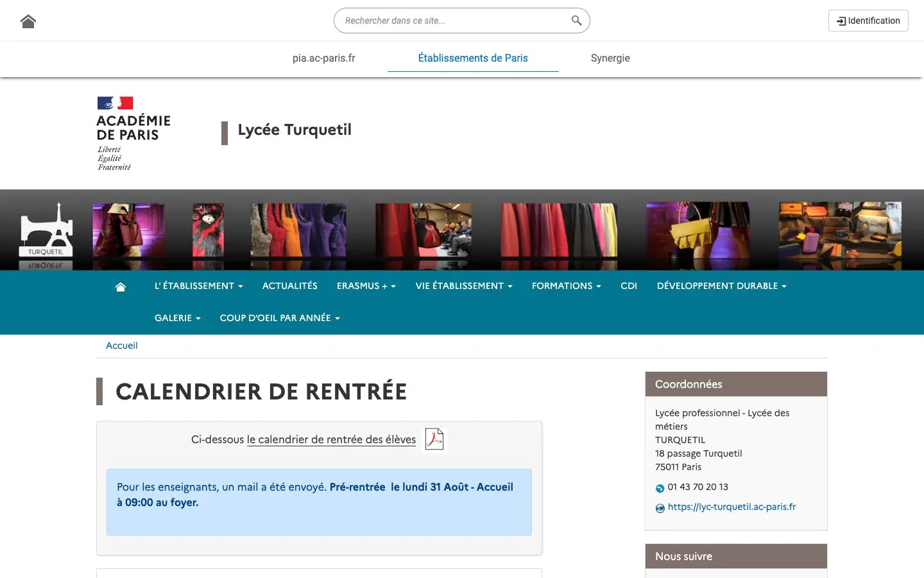Expand the GALERIE dropdown menu
This screenshot has height=578, width=924.
point(178,318)
